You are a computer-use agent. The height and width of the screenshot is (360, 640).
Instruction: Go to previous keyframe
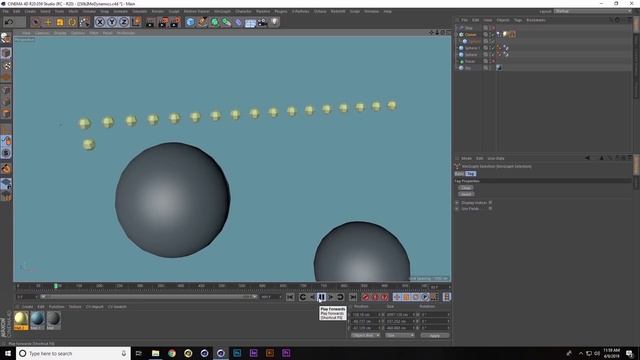303,297
